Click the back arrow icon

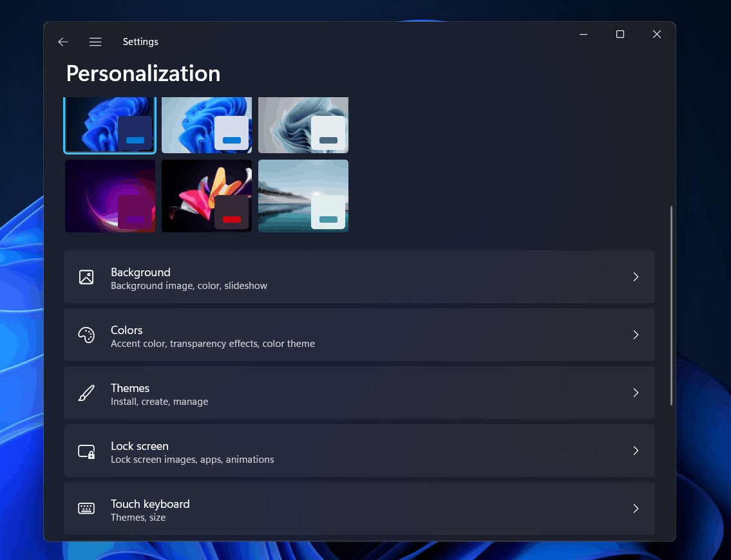pyautogui.click(x=62, y=42)
